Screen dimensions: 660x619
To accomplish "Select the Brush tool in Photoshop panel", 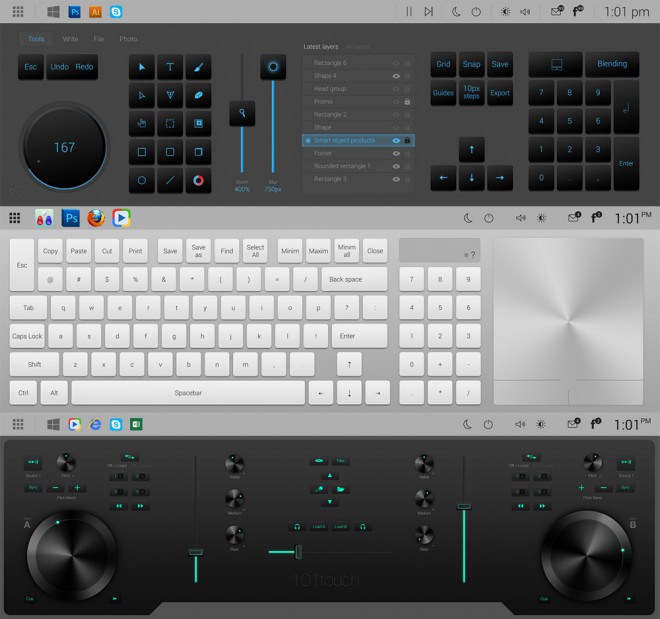I will tap(198, 67).
